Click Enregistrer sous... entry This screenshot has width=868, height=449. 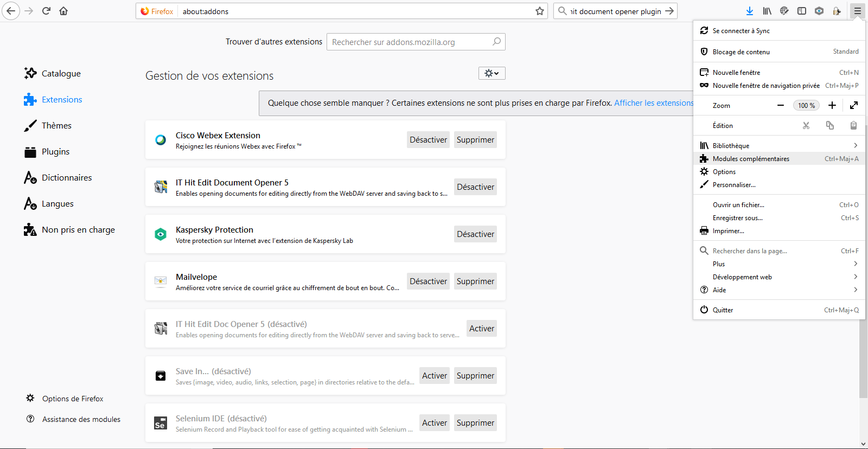779,217
